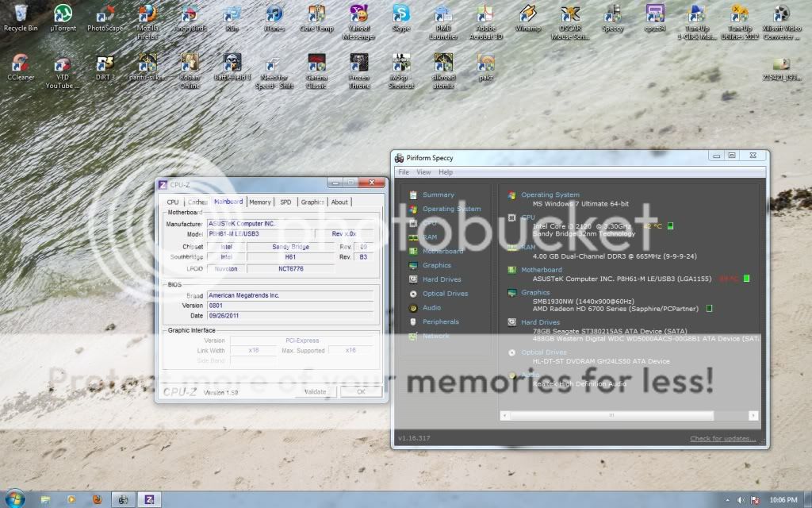Click the Speccy taskbar button
Screen dimensions: 812x508
(123, 500)
